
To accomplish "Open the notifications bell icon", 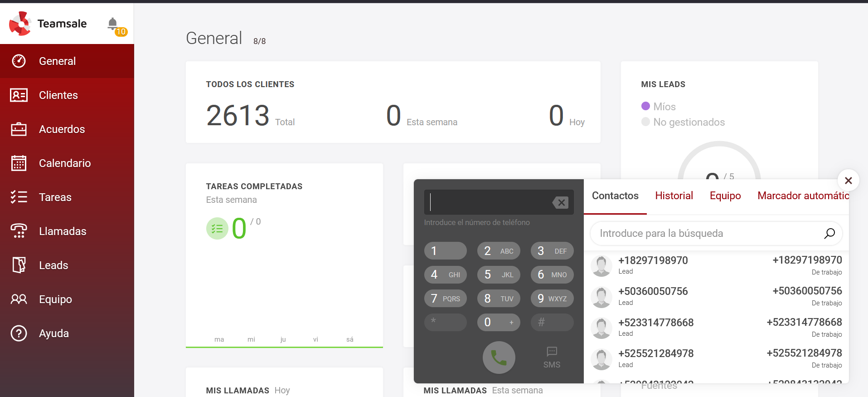I will 113,24.
